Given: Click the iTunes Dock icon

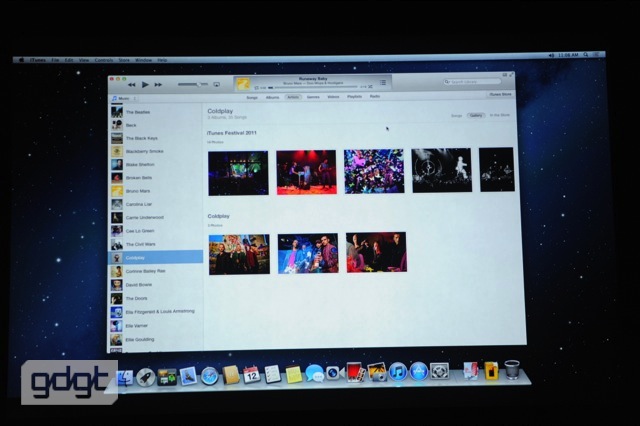Looking at the screenshot, I should tap(398, 371).
